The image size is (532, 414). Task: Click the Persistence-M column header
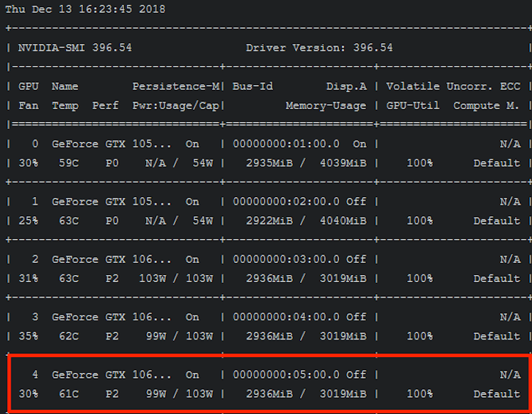point(176,86)
